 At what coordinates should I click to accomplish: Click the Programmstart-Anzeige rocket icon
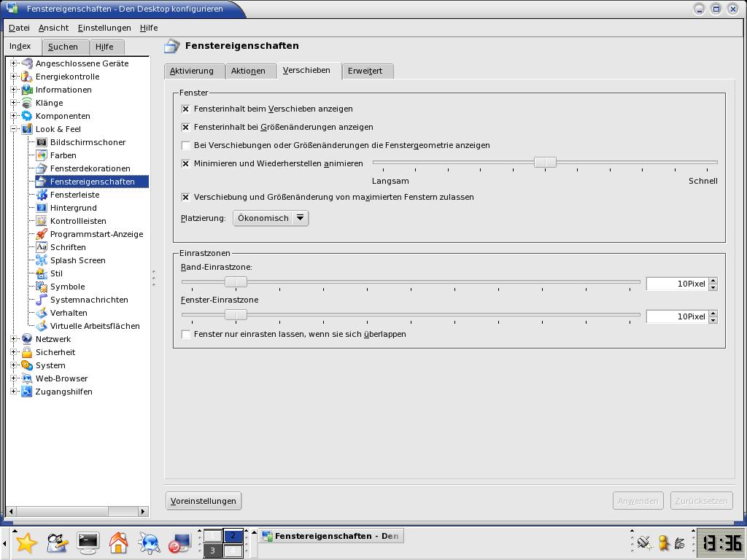pyautogui.click(x=42, y=234)
